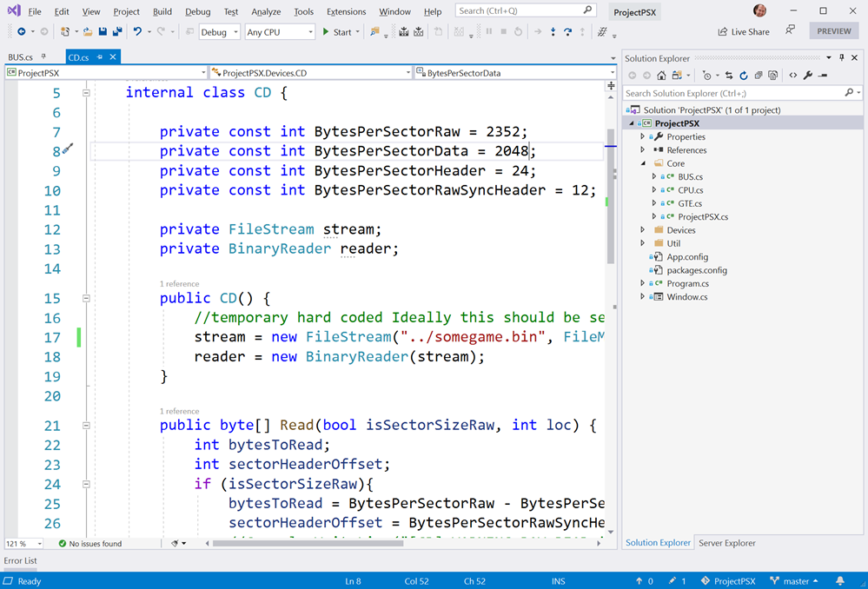Image resolution: width=868 pixels, height=589 pixels.
Task: Click the Navigate Backward arrow in the toolbar
Action: pyautogui.click(x=21, y=31)
